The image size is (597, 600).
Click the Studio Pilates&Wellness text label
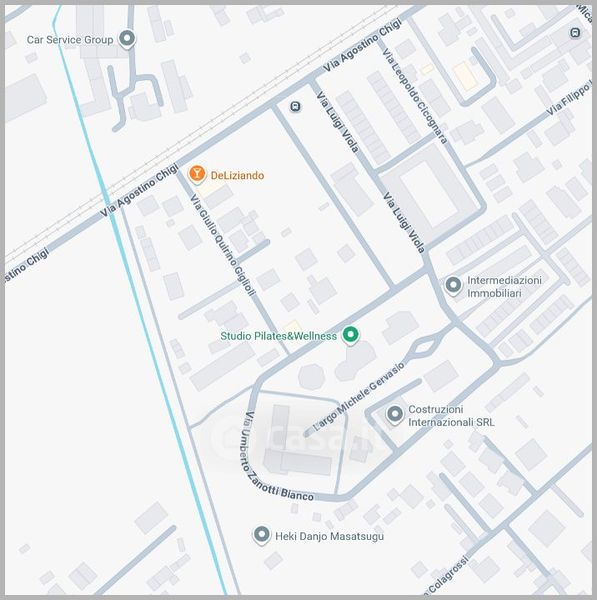coord(279,336)
